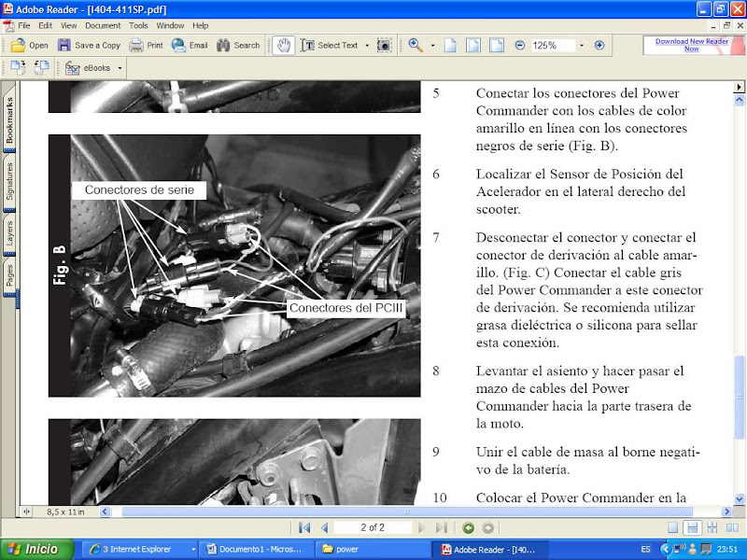Viewport: 747px width, 560px height.
Task: Open the eBooks toolbar button
Action: 88,68
